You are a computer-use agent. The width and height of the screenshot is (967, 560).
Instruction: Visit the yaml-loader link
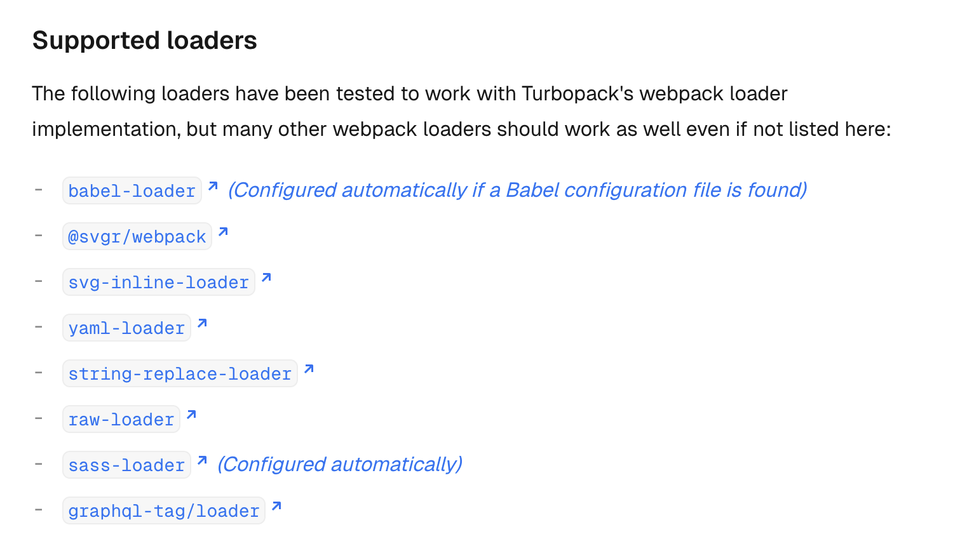(126, 328)
